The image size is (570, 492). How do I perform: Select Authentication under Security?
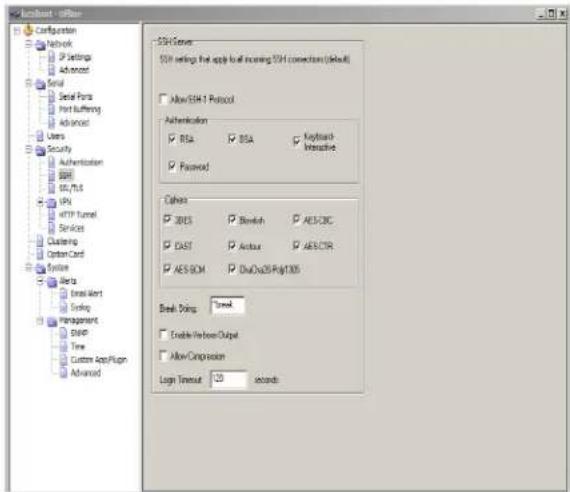[x=81, y=162]
